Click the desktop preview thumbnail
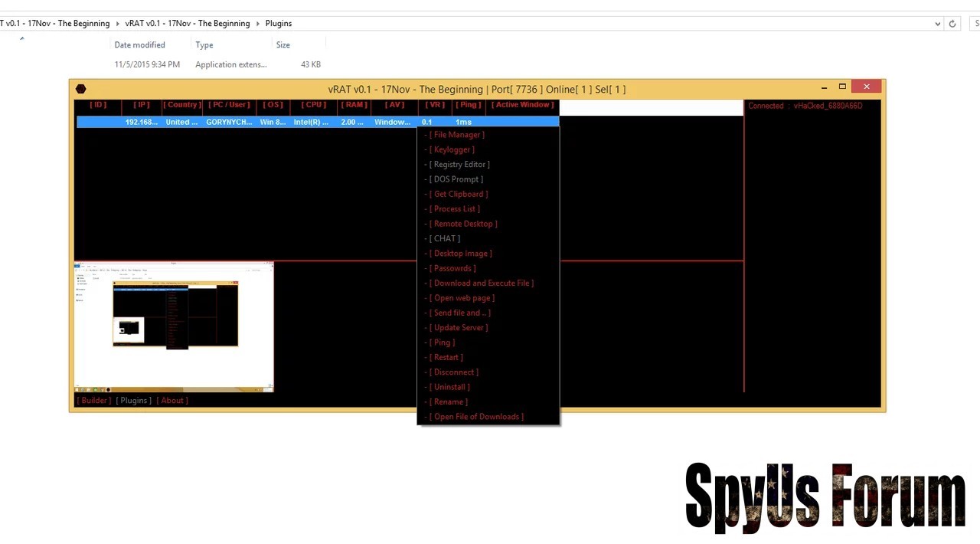This screenshot has height=544, width=980. coord(174,327)
